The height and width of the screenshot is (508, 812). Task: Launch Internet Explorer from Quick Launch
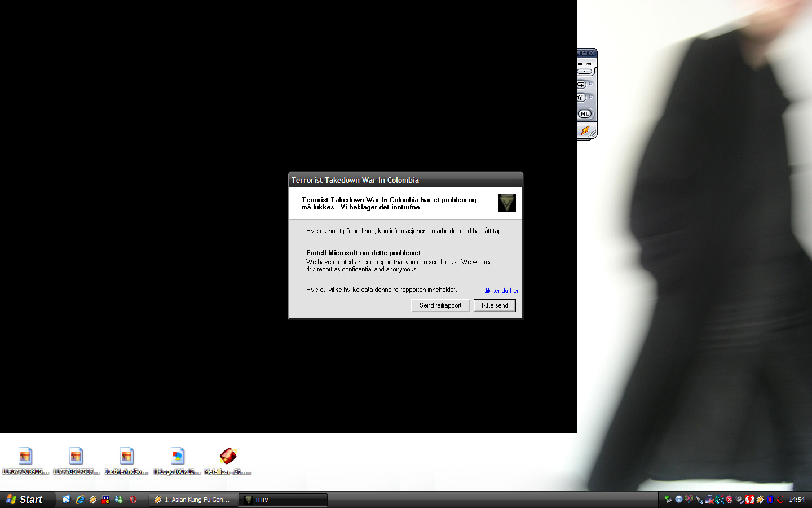pos(80,500)
